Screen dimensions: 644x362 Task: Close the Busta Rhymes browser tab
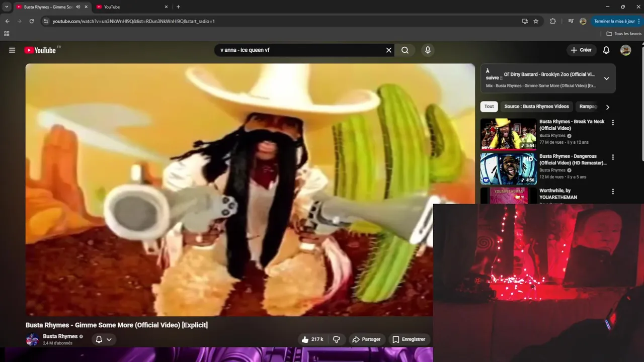(x=86, y=7)
